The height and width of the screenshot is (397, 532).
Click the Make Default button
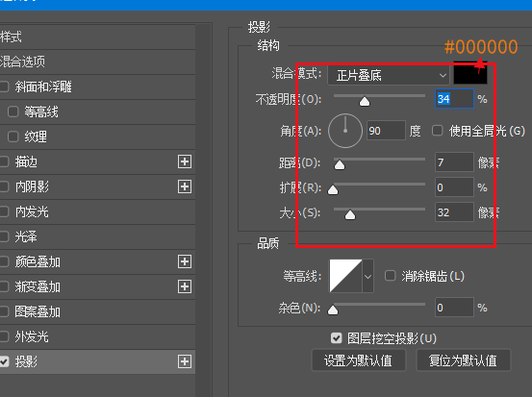coord(358,360)
